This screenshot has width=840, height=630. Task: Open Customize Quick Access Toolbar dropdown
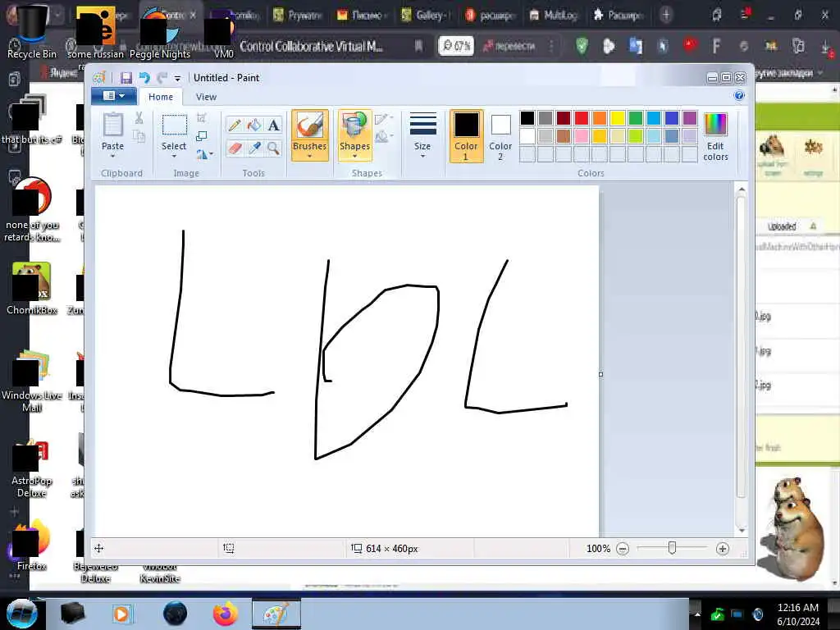177,78
